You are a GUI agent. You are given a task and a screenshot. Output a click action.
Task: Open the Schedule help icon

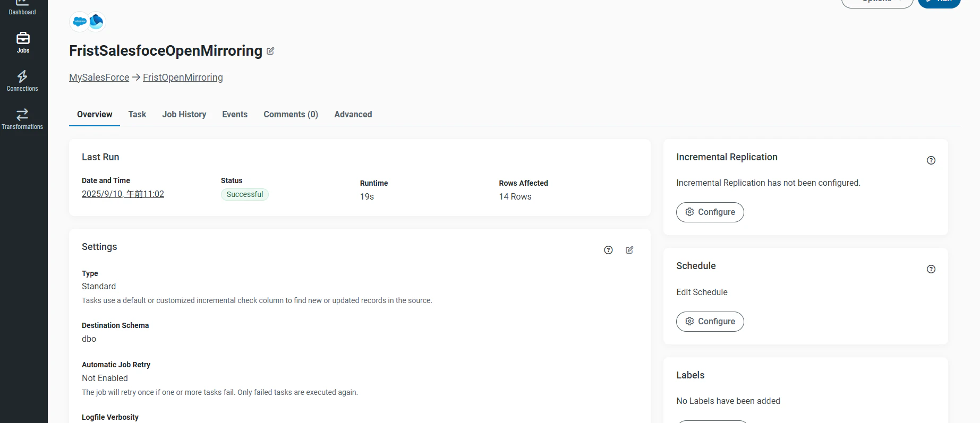tap(931, 269)
